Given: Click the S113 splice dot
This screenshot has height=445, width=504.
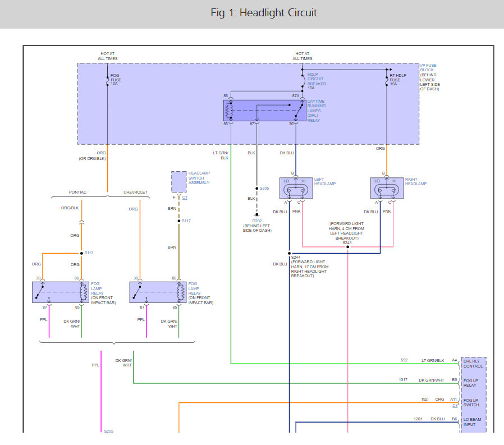Looking at the screenshot, I should (x=81, y=253).
